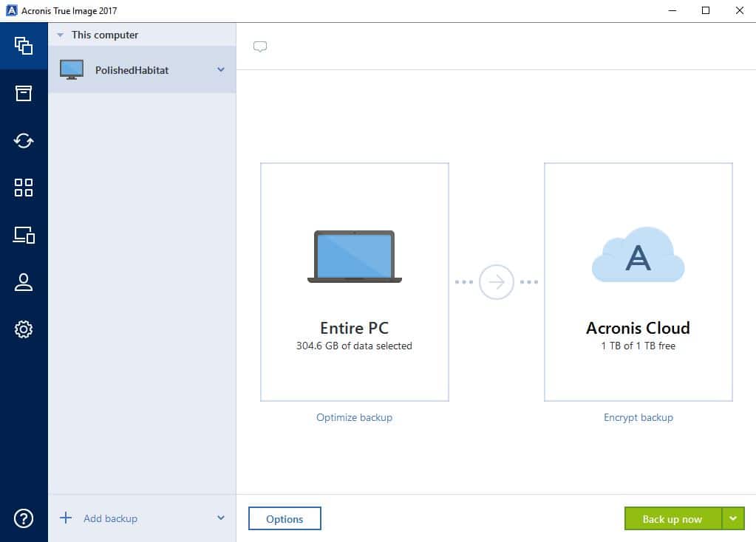
Task: Click the circled arrow between source and destination
Action: (496, 282)
